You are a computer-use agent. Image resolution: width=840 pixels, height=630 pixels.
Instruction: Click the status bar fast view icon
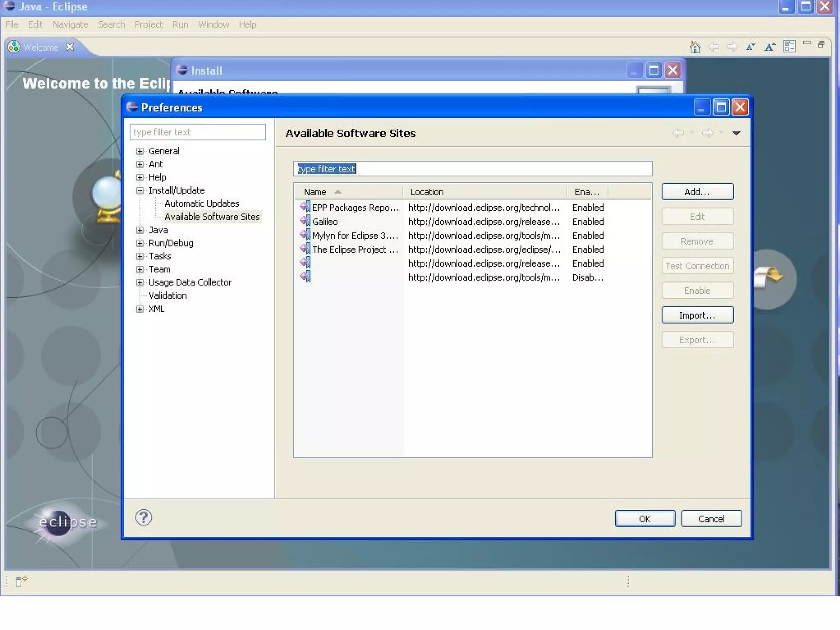(21, 581)
